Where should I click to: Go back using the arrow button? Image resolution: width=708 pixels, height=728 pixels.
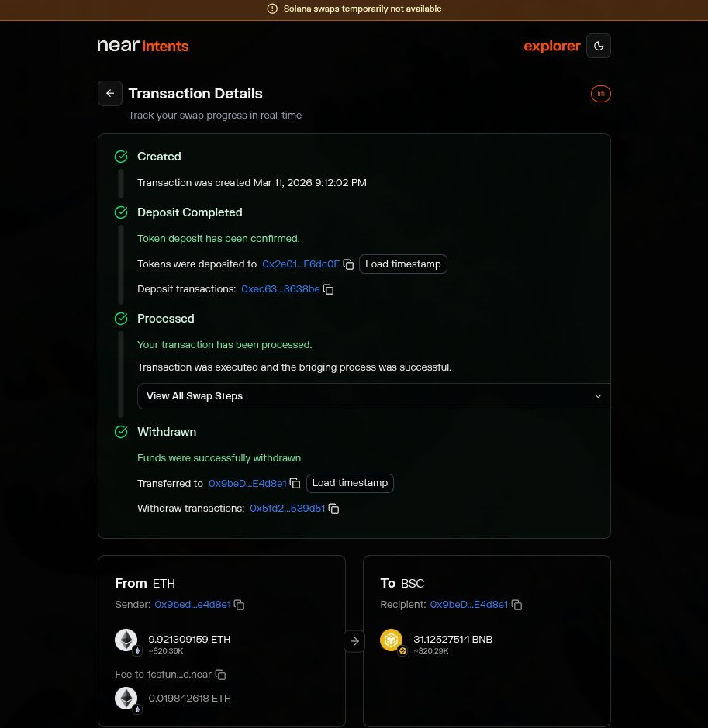tap(110, 93)
